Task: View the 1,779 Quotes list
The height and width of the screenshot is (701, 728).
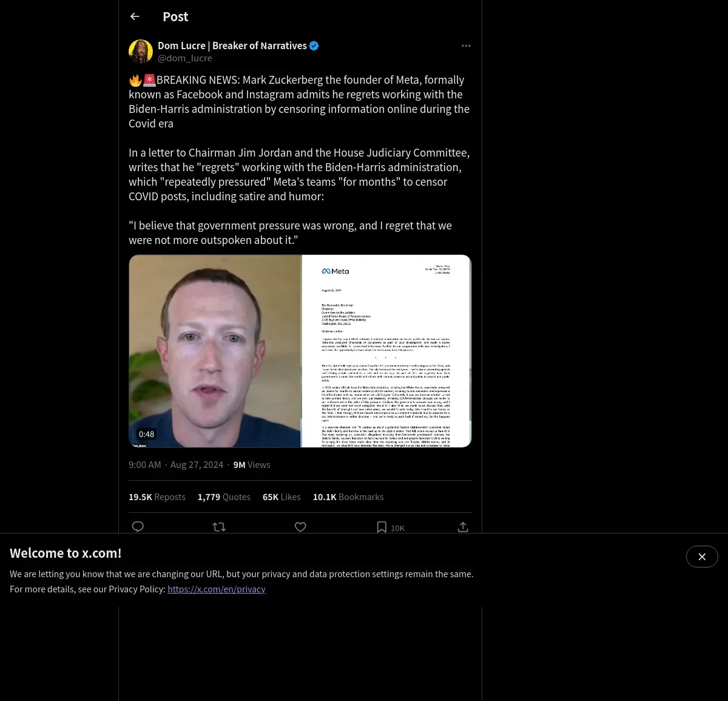Action: coord(224,496)
